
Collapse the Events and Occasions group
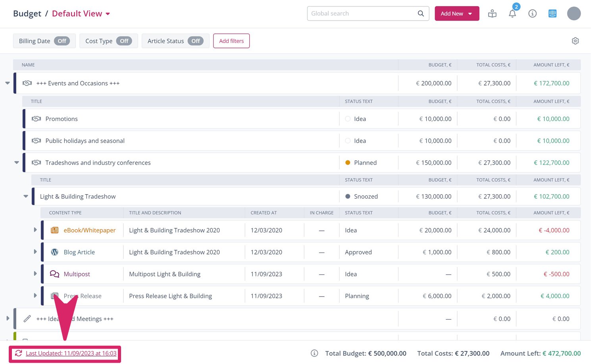point(8,83)
